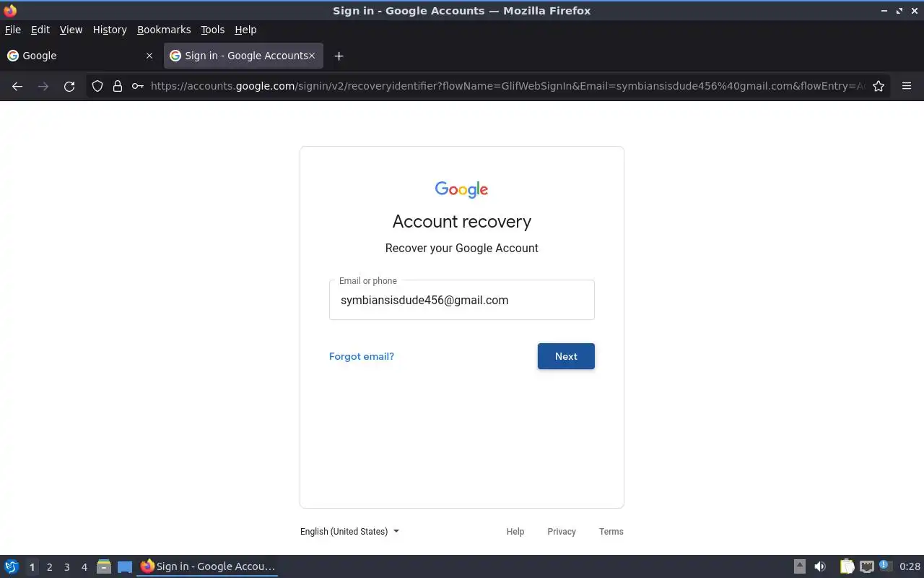Open the Privacy link
The width and height of the screenshot is (924, 578).
pos(562,531)
